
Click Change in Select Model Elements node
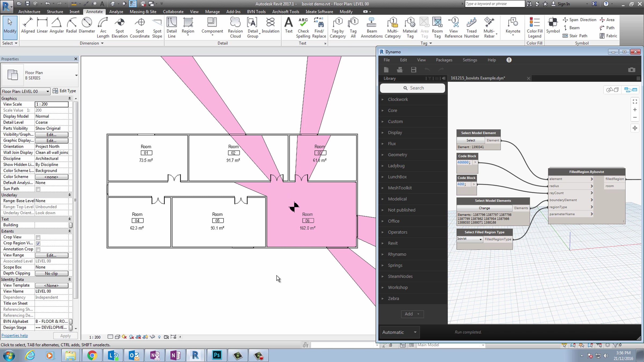tap(484, 208)
